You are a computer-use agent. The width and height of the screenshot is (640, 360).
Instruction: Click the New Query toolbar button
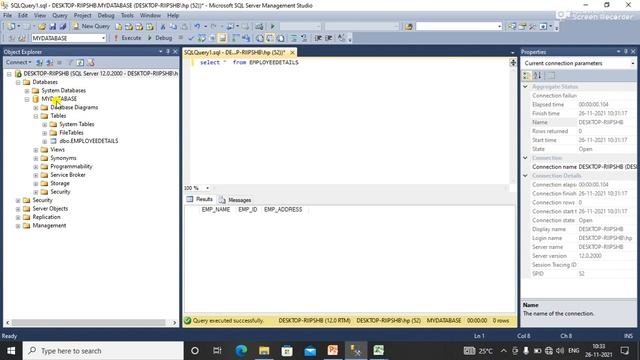click(x=91, y=26)
